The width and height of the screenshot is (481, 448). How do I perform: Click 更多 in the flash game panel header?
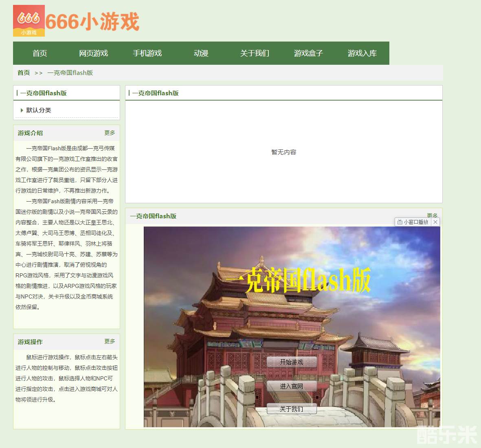(432, 215)
